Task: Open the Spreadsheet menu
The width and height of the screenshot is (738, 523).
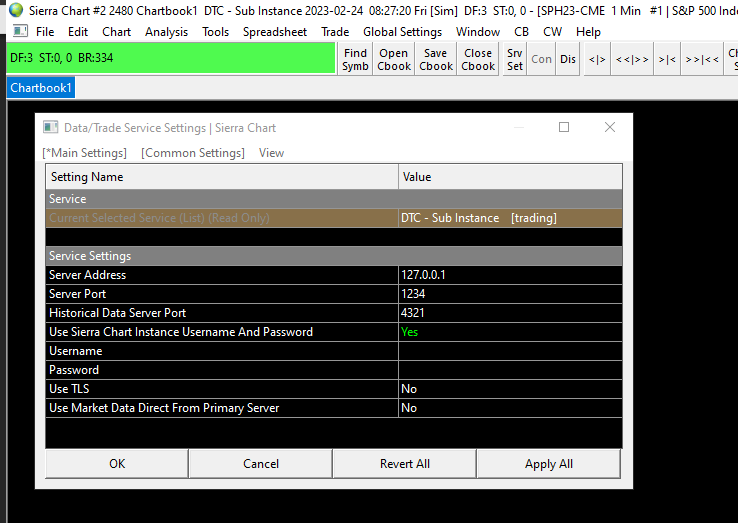Action: pos(275,32)
